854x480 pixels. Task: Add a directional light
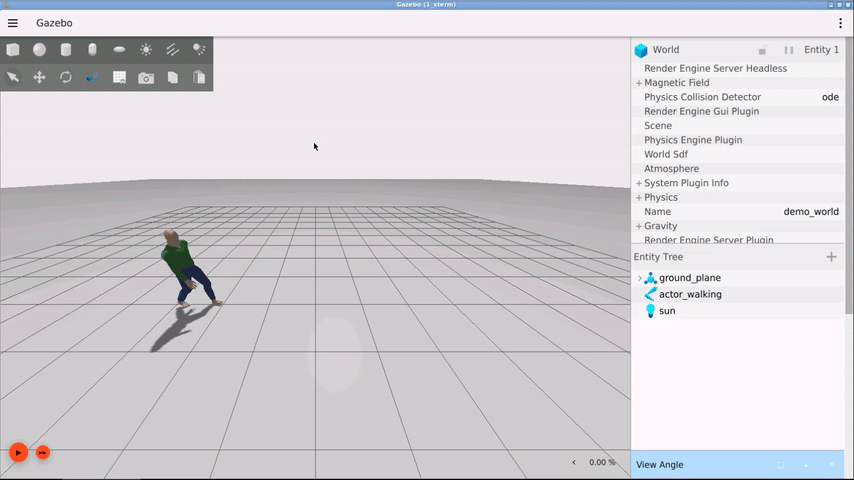pyautogui.click(x=173, y=50)
